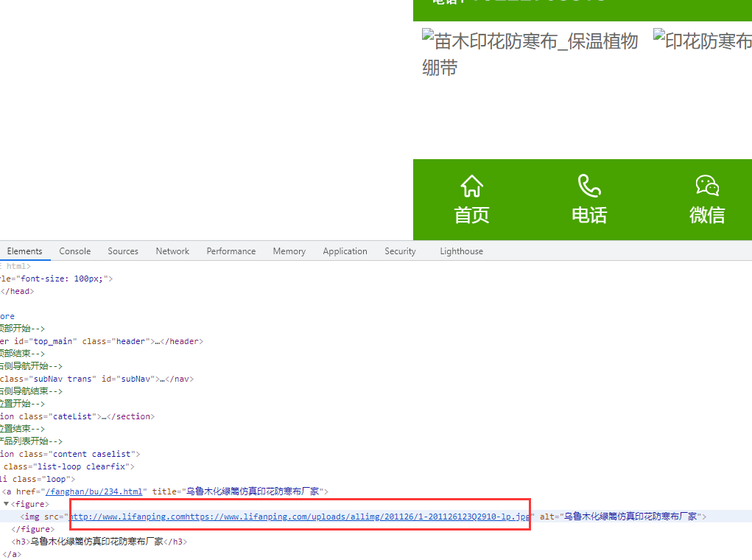Image resolution: width=752 pixels, height=560 pixels.
Task: Switch to the Network tab
Action: pyautogui.click(x=172, y=251)
